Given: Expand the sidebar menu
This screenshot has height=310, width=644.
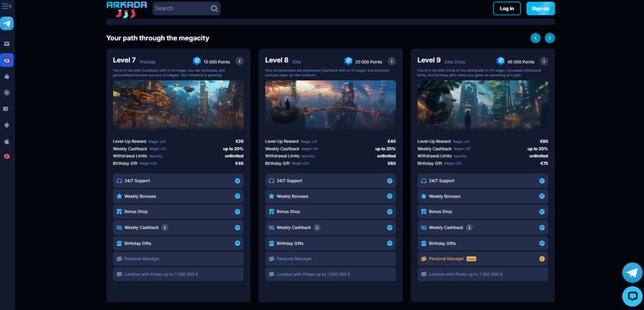Looking at the screenshot, I should pyautogui.click(x=7, y=6).
